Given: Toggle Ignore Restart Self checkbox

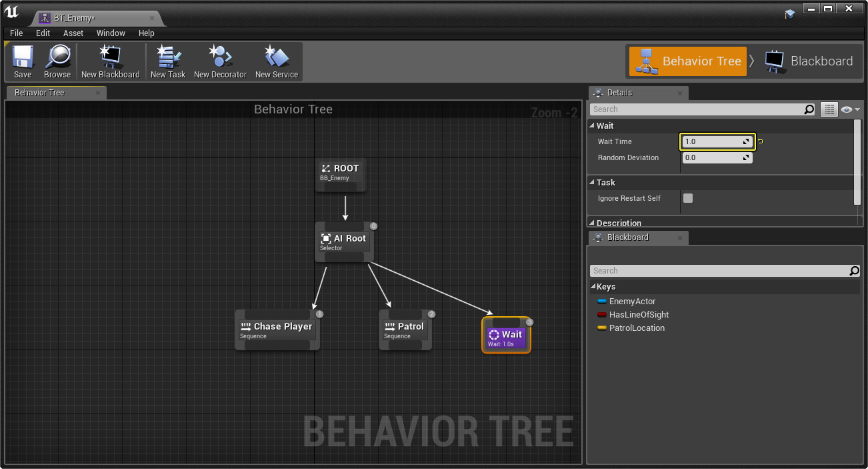Looking at the screenshot, I should tap(688, 198).
